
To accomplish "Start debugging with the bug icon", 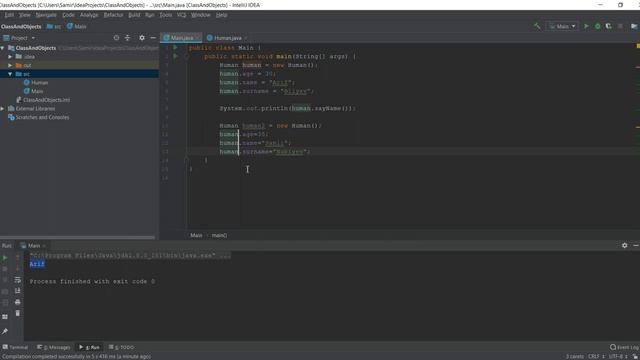I will click(598, 26).
